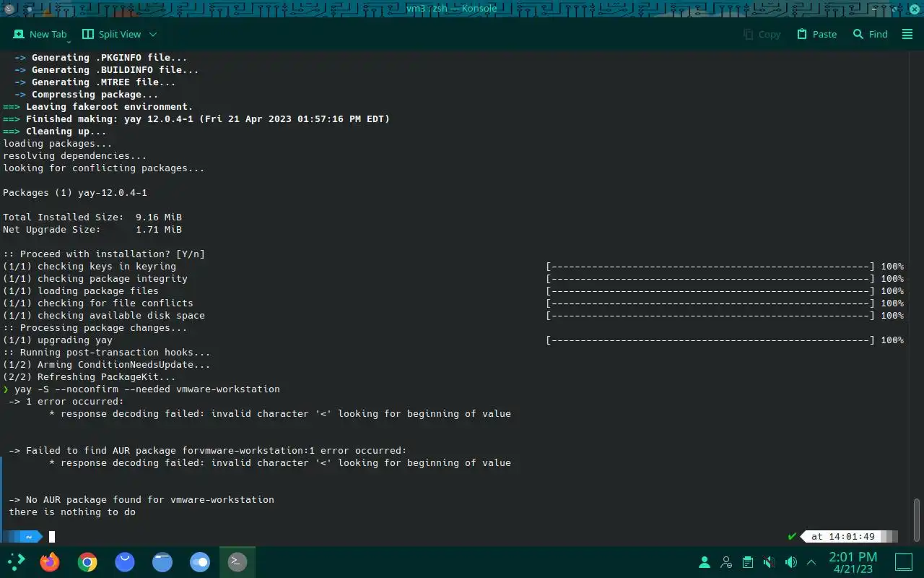Open the Konsole hamburger menu
The height and width of the screenshot is (578, 924).
[x=907, y=34]
